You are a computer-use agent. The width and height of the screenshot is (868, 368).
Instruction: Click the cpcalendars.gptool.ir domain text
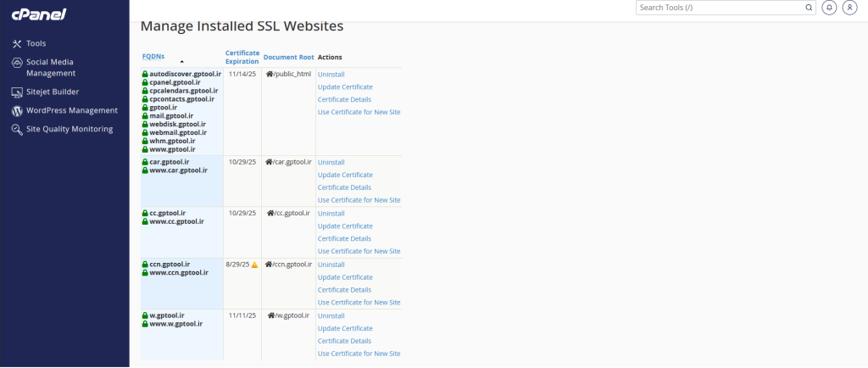pyautogui.click(x=184, y=91)
